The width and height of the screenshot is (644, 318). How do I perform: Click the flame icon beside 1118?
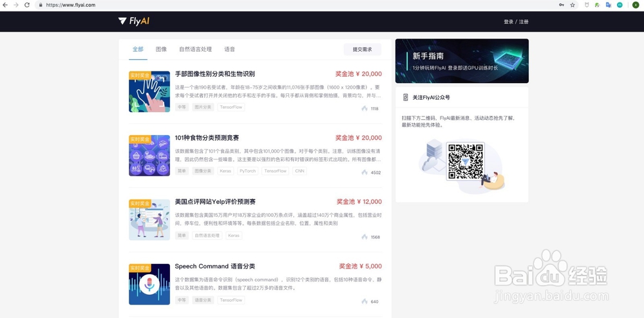[365, 108]
